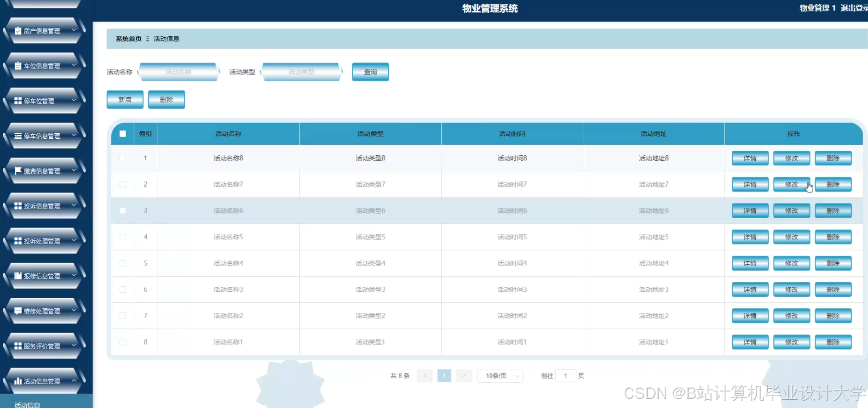Open the 10条/页 page size dropdown
Screen dimensions: 868x408
pyautogui.click(x=500, y=376)
